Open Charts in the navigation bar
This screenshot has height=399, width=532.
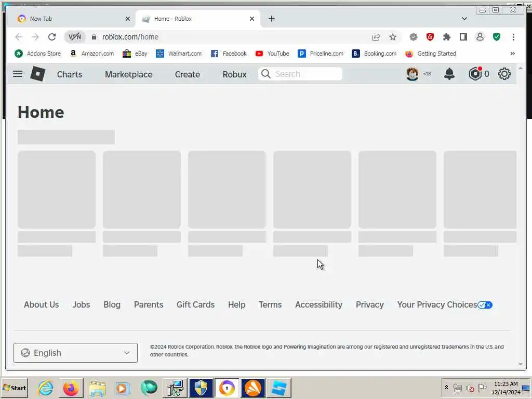click(x=70, y=74)
